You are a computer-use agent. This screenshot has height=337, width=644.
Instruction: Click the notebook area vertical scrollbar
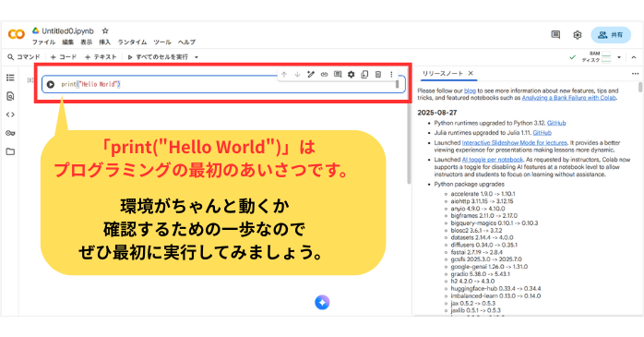click(409, 144)
